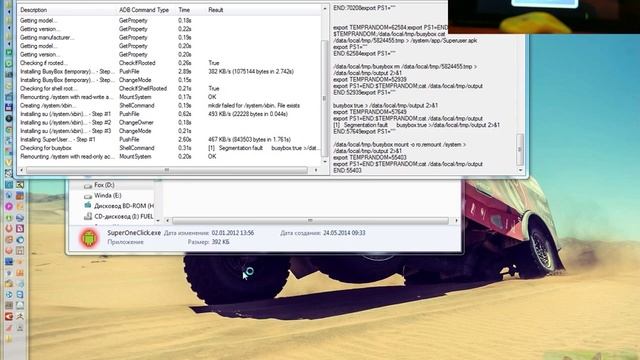Click the Explorer file pane's horizontal scrollbar thumb

pos(310,221)
